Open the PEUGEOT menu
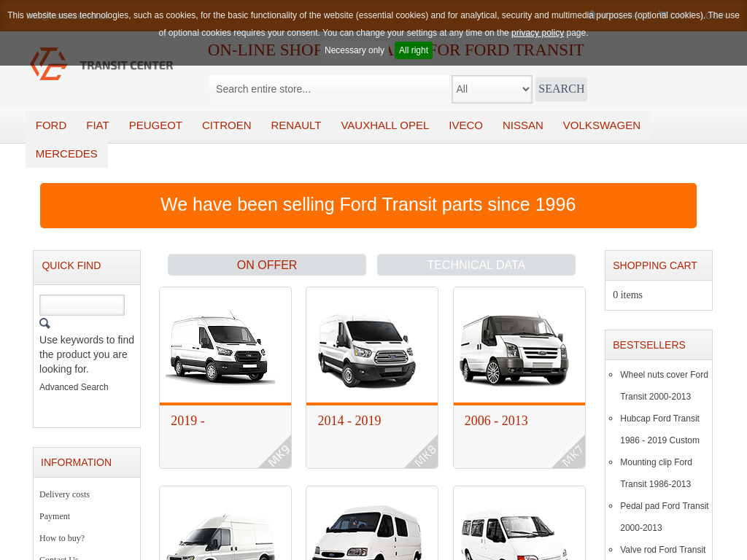The image size is (747, 560). pyautogui.click(x=155, y=125)
